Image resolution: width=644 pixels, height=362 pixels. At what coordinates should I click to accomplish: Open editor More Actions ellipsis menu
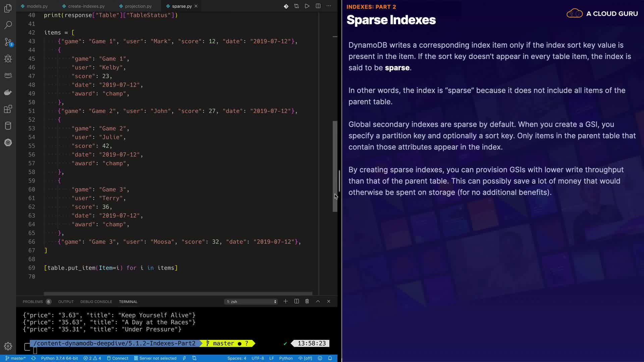329,6
